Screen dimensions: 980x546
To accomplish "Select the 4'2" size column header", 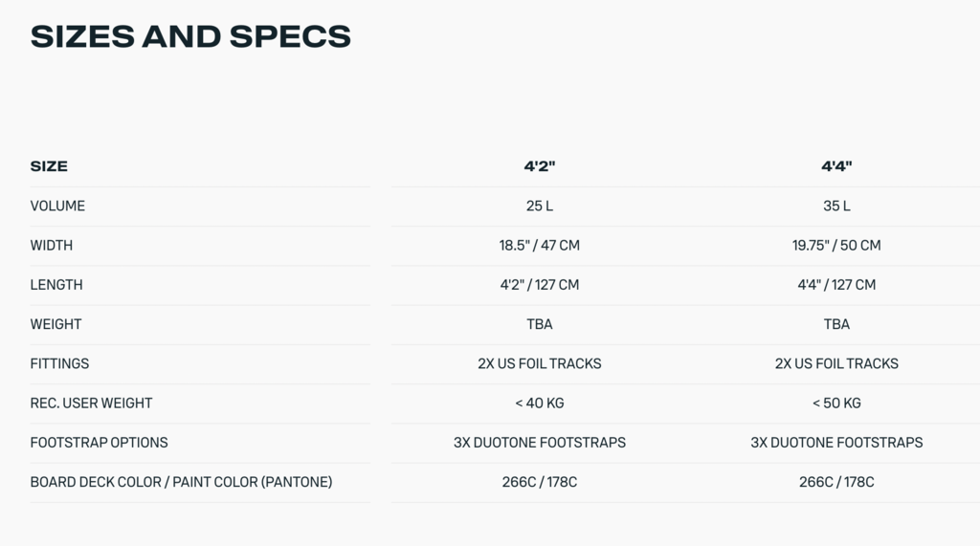I will pos(540,166).
